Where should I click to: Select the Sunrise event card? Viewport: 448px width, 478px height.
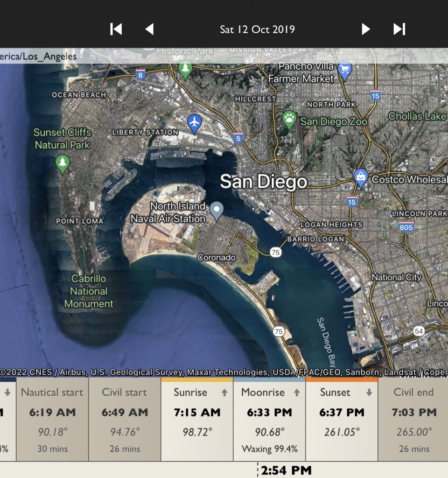tap(197, 419)
